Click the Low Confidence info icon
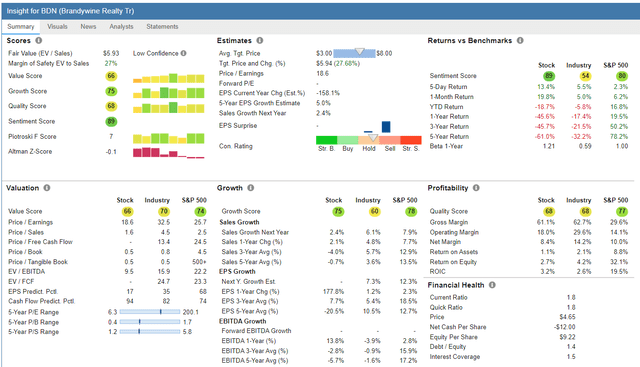 pos(184,53)
